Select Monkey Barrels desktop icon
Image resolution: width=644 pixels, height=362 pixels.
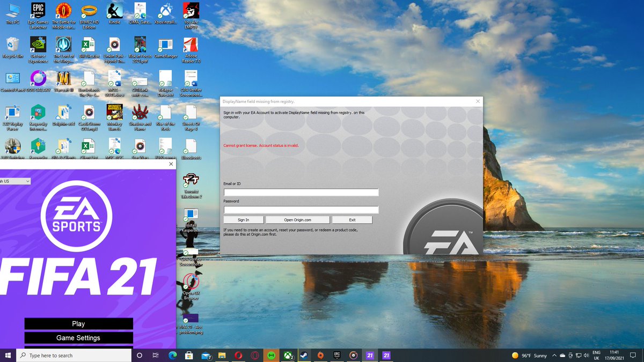tap(114, 117)
